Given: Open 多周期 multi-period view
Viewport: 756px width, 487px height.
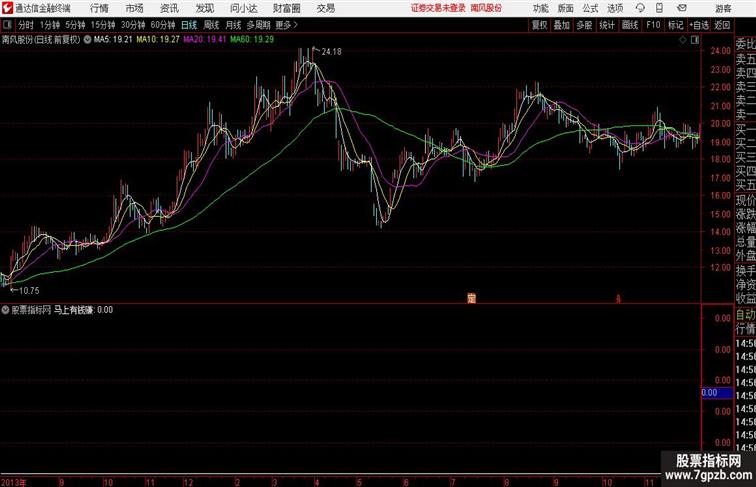Looking at the screenshot, I should pos(258,25).
